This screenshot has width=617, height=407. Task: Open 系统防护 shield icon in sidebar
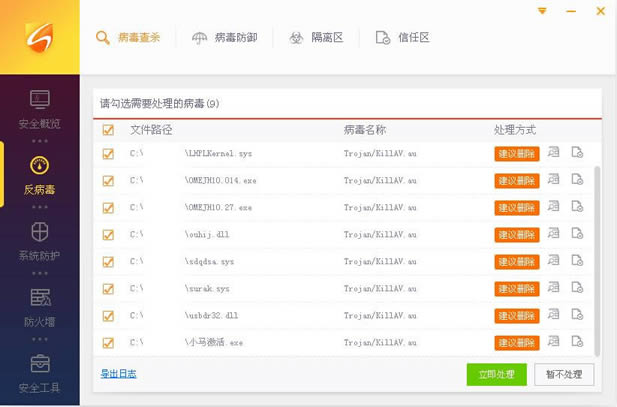(39, 233)
